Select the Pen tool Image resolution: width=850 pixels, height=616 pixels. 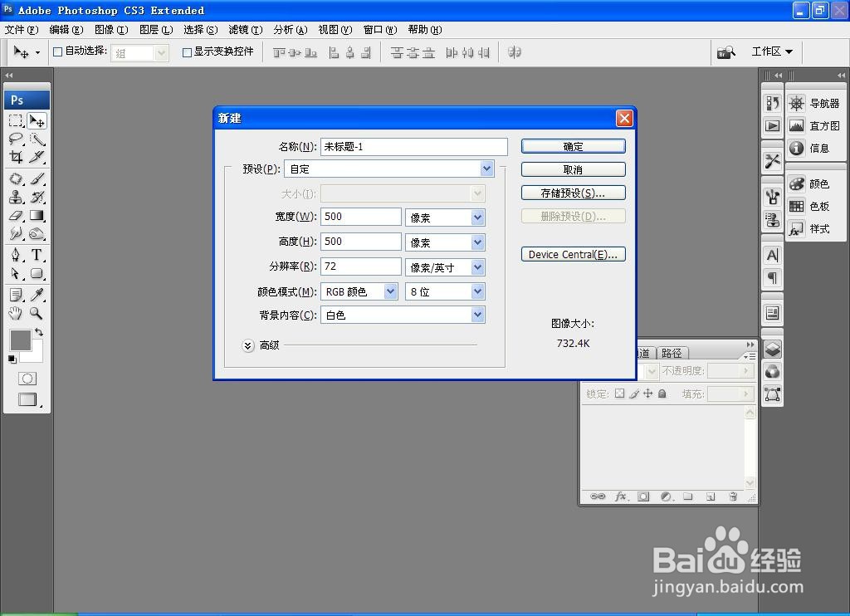point(16,254)
